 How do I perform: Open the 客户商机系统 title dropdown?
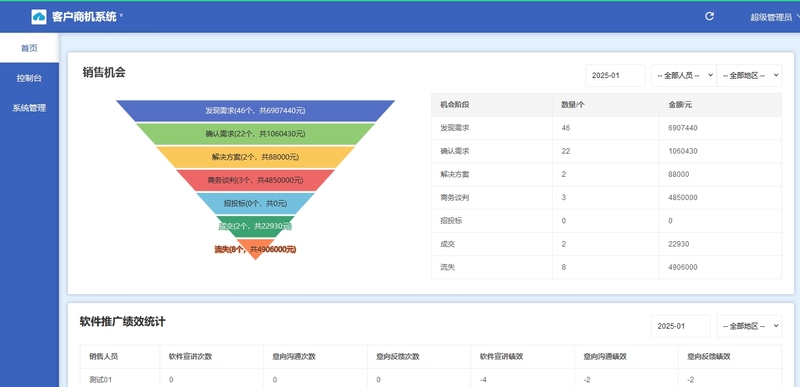point(87,16)
